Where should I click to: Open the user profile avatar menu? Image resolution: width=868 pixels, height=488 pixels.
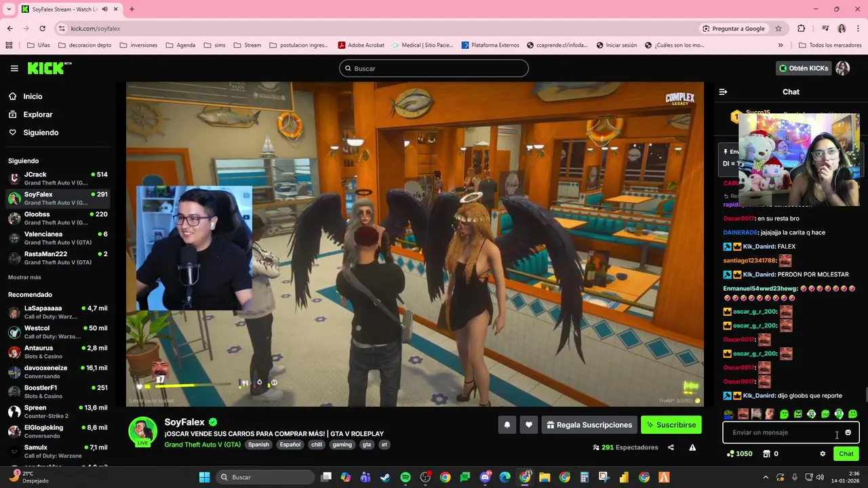(x=843, y=68)
